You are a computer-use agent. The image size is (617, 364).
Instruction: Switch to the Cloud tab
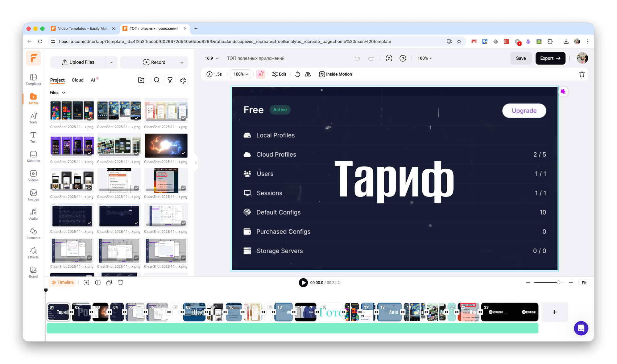coord(77,80)
